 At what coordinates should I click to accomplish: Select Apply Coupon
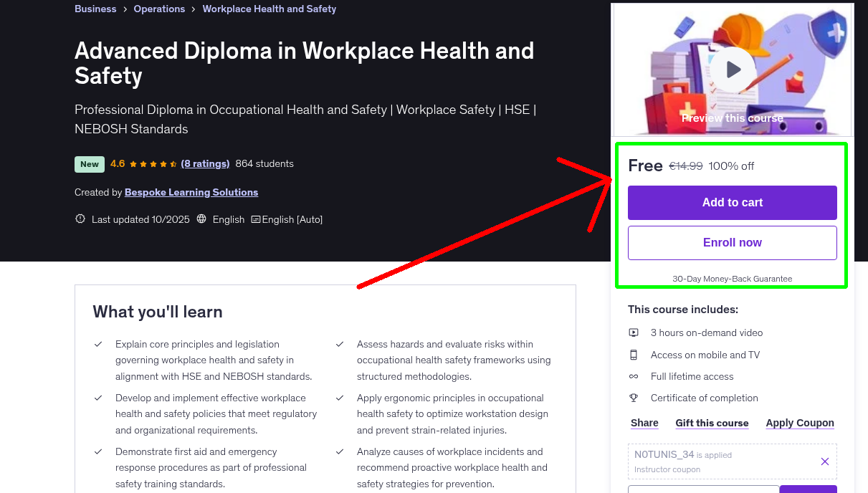point(799,423)
